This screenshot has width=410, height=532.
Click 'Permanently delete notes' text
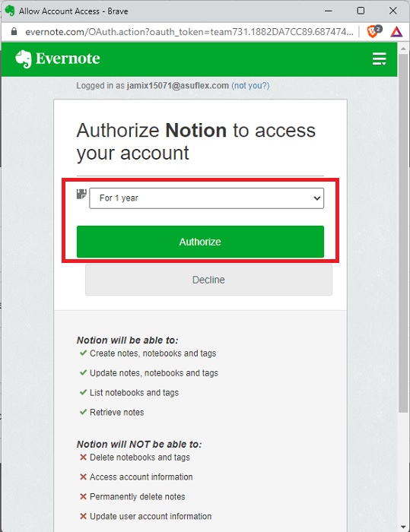point(138,496)
